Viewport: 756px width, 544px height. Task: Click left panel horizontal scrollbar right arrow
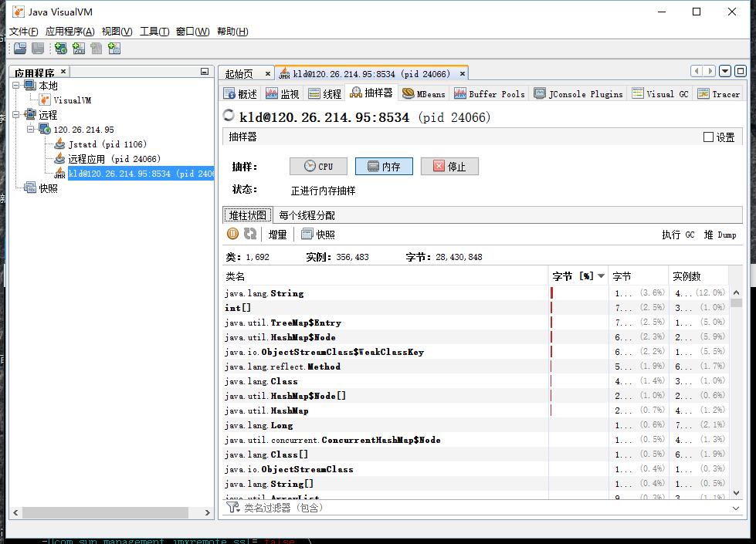(x=207, y=512)
